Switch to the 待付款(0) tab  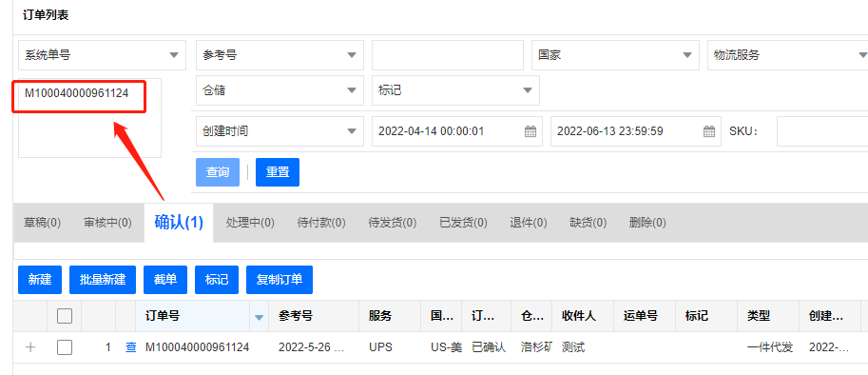(x=321, y=223)
